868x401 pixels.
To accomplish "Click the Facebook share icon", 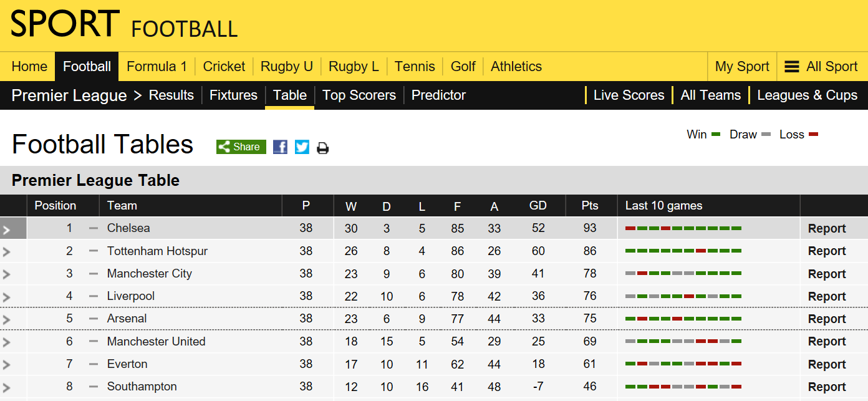I will (x=281, y=147).
